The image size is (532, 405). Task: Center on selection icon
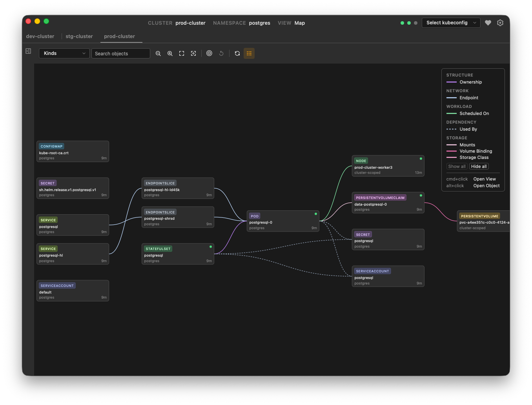[x=193, y=53]
